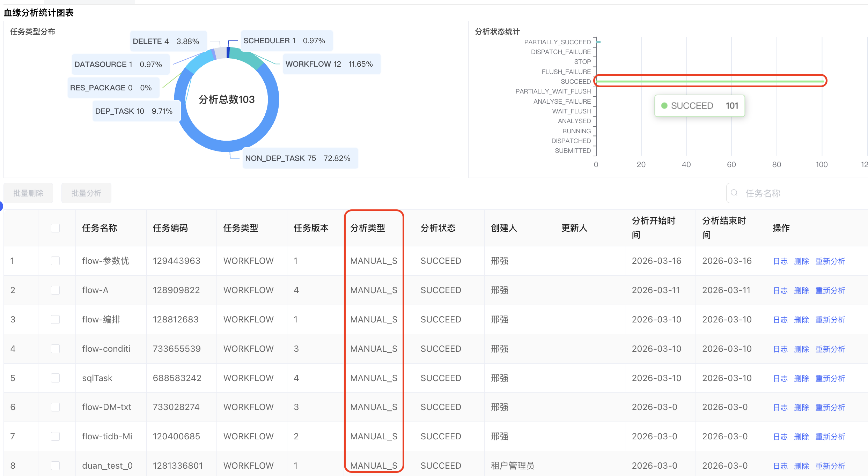Click the 批量分析 button
The width and height of the screenshot is (868, 476).
pos(86,193)
